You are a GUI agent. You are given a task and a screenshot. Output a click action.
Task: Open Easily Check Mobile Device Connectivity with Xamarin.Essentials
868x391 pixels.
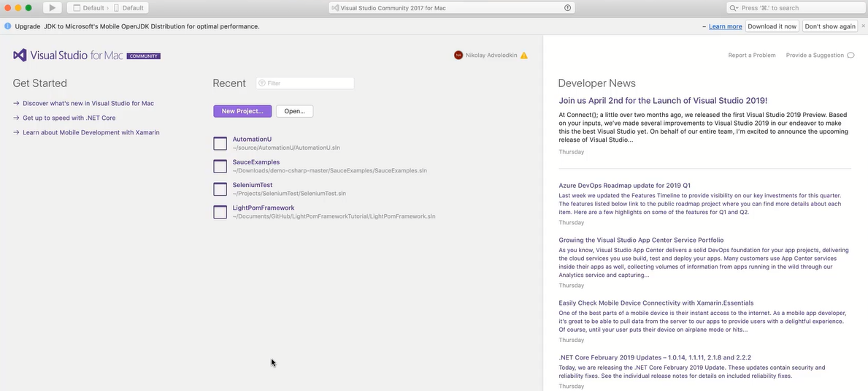656,303
